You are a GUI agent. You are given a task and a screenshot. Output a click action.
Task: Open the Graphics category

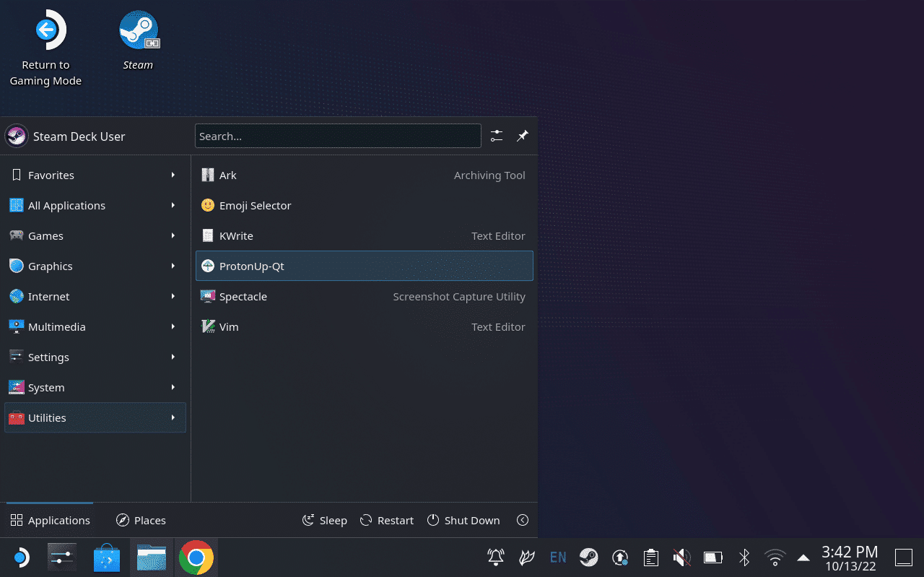pos(95,266)
